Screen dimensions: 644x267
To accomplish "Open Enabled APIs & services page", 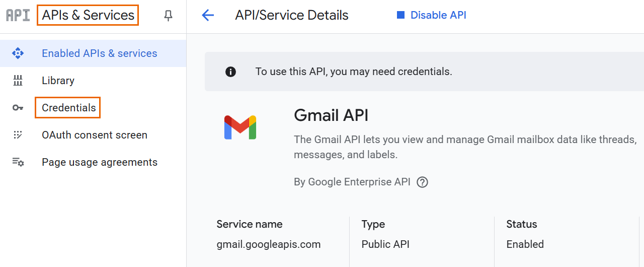I will (100, 53).
